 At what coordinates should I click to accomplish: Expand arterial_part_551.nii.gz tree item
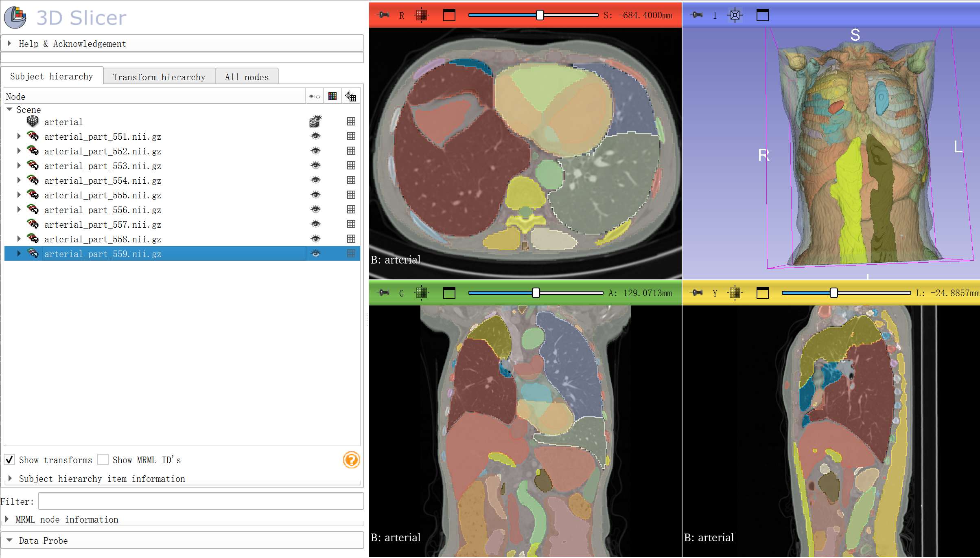(x=19, y=136)
